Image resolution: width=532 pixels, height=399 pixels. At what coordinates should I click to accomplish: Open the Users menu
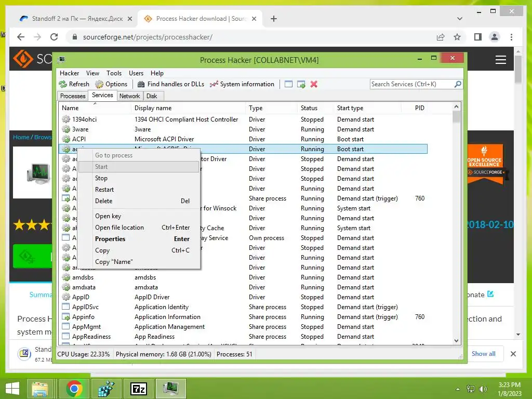(x=136, y=73)
